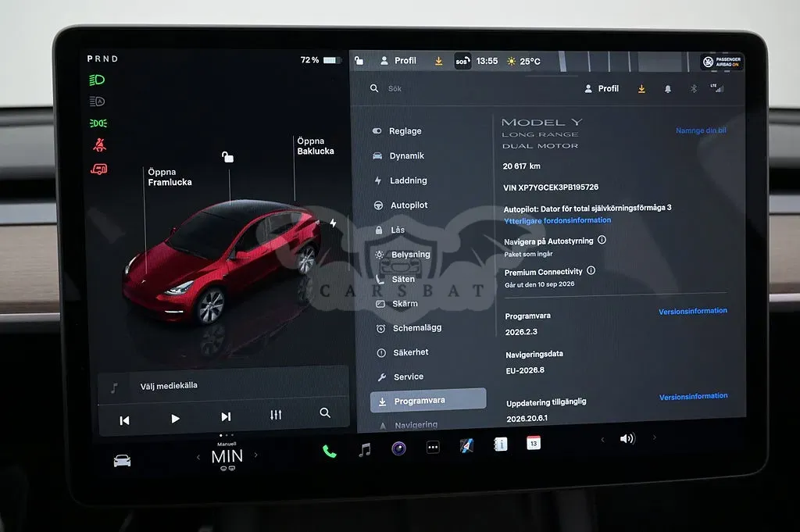Image resolution: width=800 pixels, height=532 pixels.
Task: Tap Öppna Baklucka to open trunk
Action: (316, 146)
